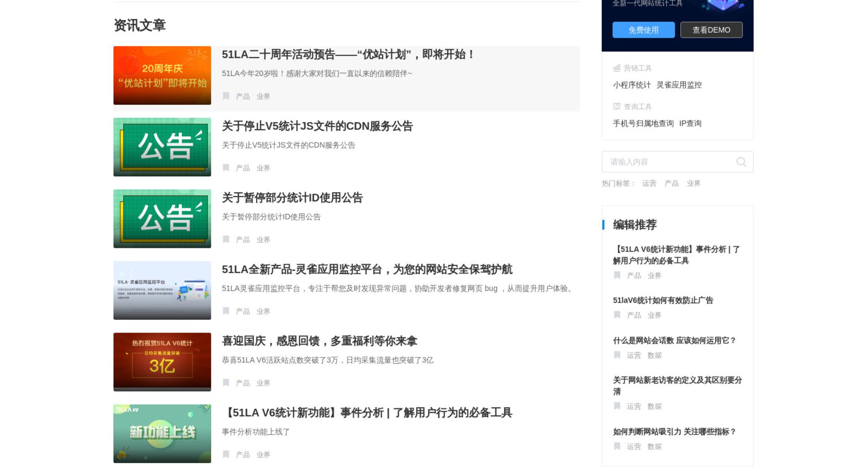The height and width of the screenshot is (475, 868).
Task: Open 关于停止V5统计JS文件的CDN服务公告 title
Action: point(317,126)
